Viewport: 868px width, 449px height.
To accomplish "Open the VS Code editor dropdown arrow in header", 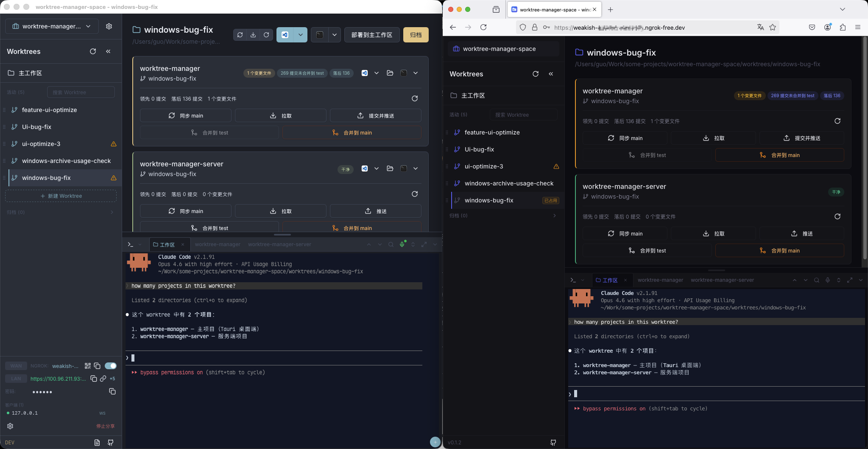I will point(300,35).
